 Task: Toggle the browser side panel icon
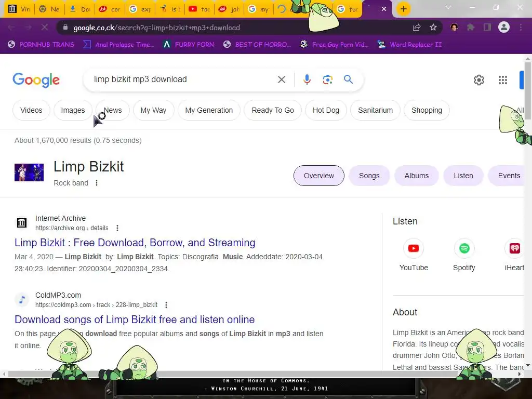click(x=487, y=27)
